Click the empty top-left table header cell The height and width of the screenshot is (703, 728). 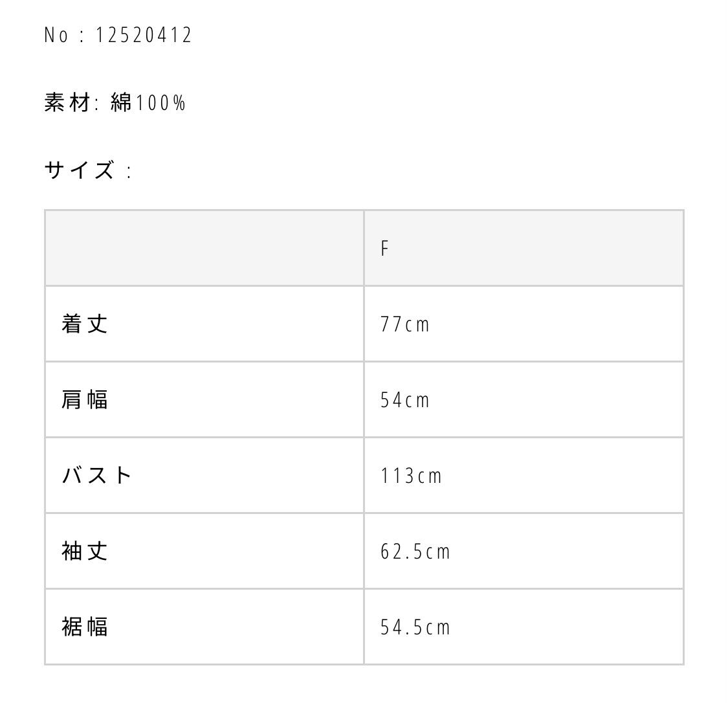pyautogui.click(x=204, y=248)
